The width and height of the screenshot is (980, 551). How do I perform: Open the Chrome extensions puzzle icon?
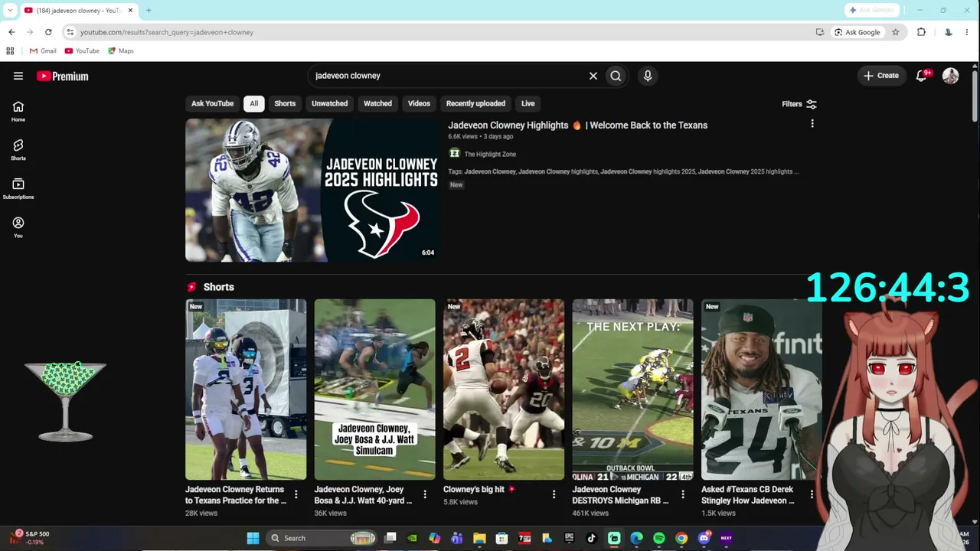point(921,32)
